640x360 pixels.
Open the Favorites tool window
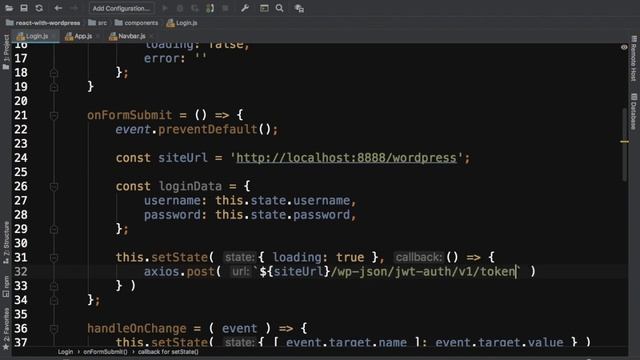click(6, 329)
